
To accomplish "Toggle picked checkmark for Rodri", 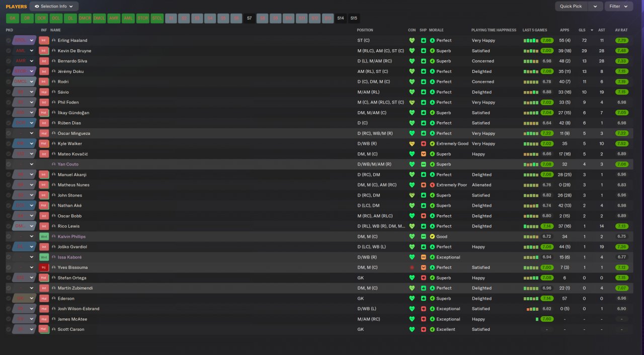I will pos(9,81).
